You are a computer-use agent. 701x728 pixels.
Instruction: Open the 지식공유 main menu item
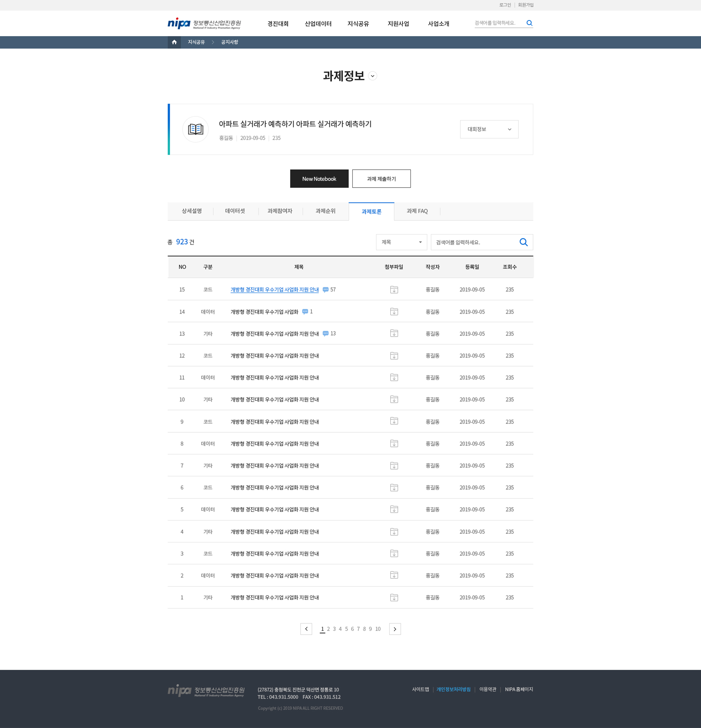pyautogui.click(x=358, y=24)
